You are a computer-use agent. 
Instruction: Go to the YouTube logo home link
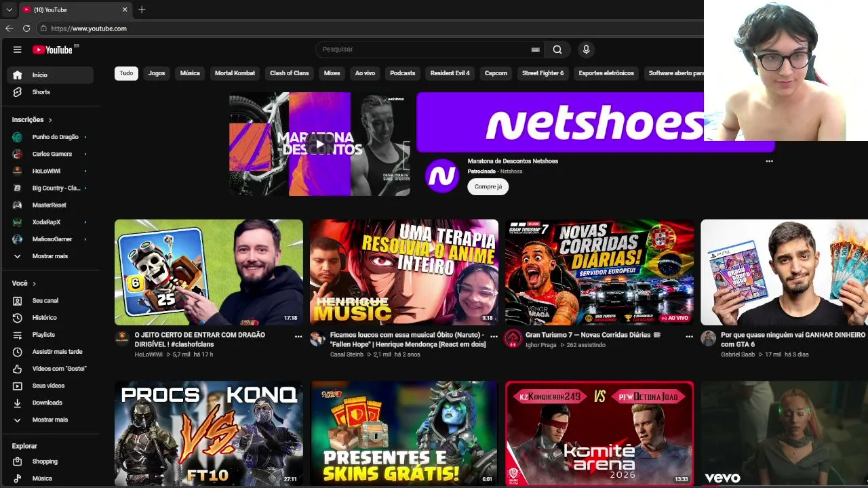pos(53,49)
